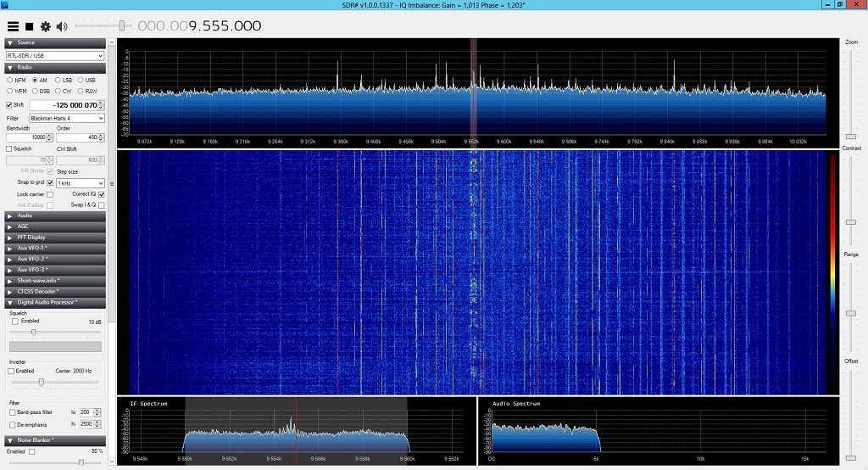Click the left panel scrollbar up arrow

(112, 42)
